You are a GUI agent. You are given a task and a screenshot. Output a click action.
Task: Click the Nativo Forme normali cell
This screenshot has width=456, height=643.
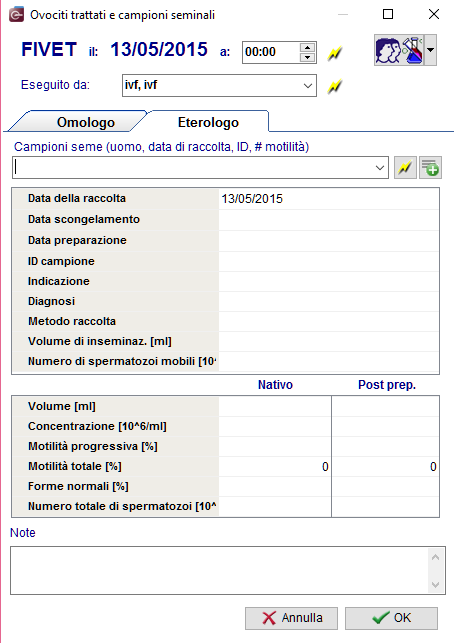click(275, 487)
